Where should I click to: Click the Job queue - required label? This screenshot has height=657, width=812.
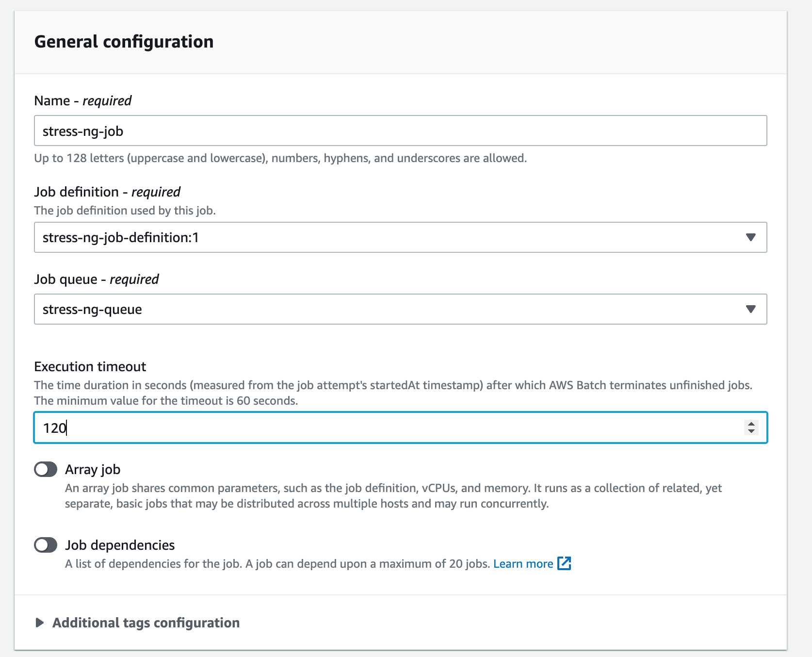(97, 279)
